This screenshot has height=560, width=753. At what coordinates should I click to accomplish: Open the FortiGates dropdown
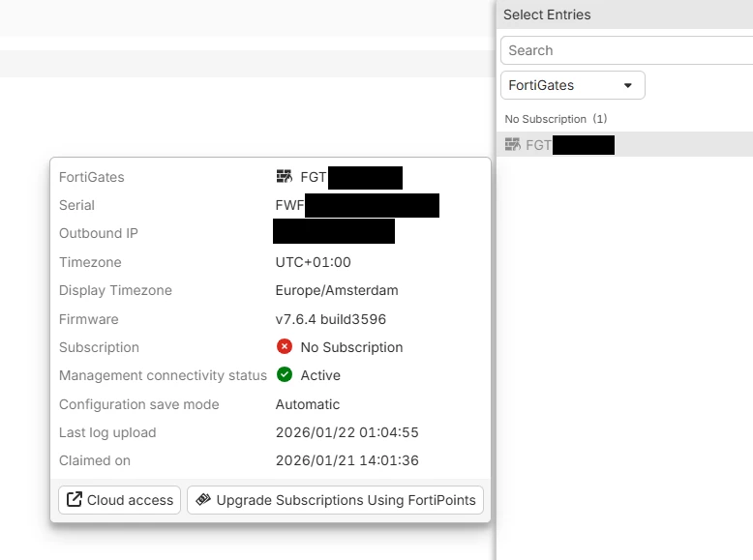(572, 85)
